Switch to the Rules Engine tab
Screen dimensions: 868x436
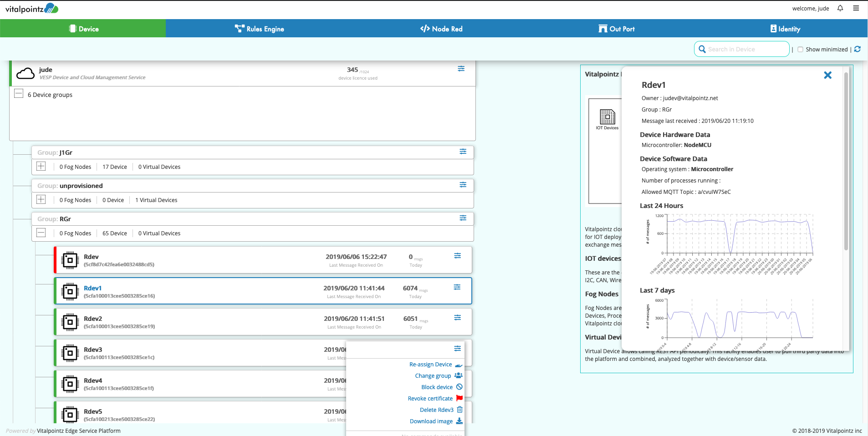tap(259, 29)
